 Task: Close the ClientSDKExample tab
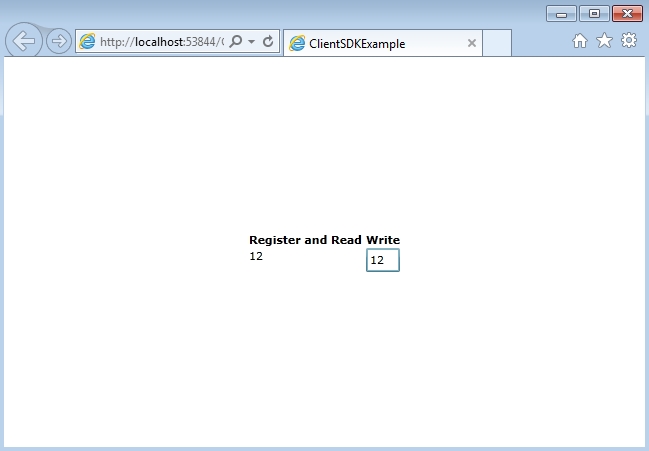(x=472, y=43)
